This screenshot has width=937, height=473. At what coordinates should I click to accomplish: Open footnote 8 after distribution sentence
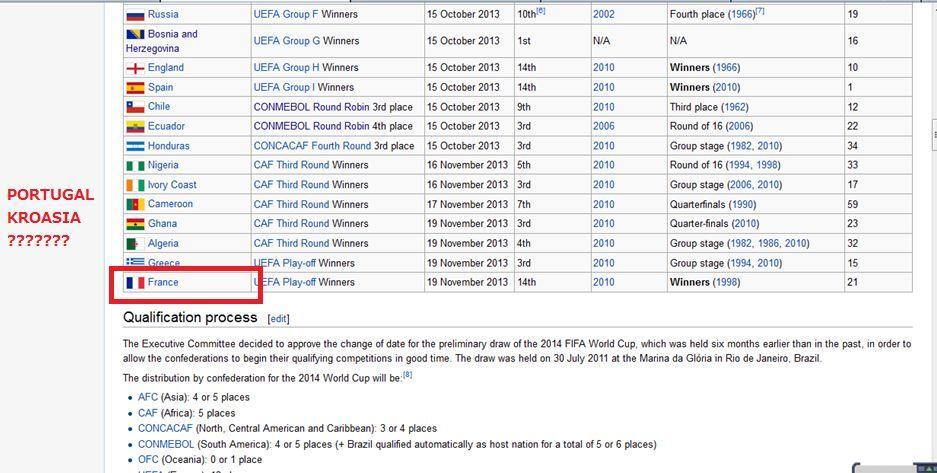[408, 375]
